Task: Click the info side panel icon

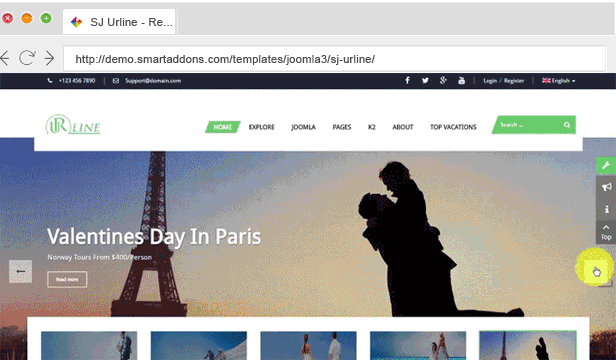Action: 606,209
